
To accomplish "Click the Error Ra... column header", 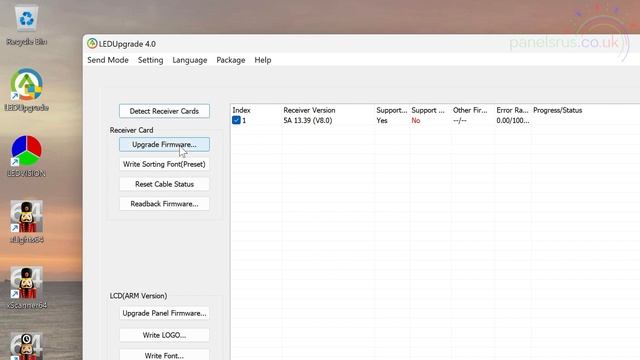I will click(x=512, y=110).
